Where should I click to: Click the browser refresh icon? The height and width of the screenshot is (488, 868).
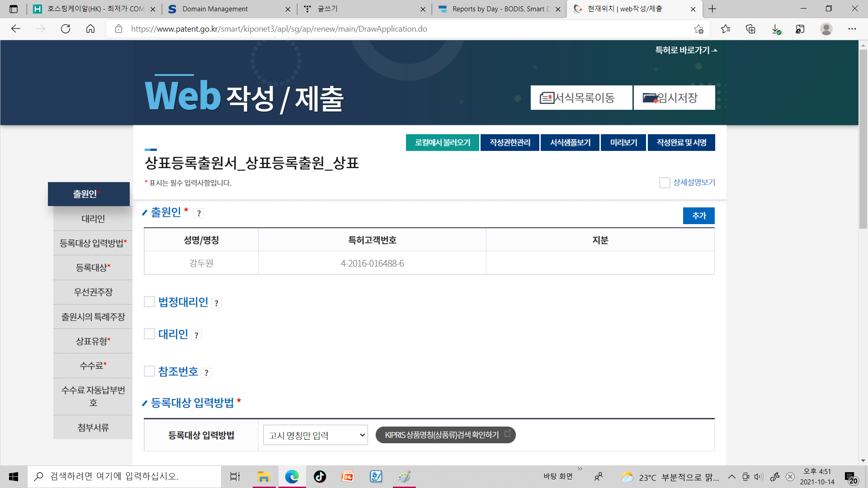coord(66,29)
